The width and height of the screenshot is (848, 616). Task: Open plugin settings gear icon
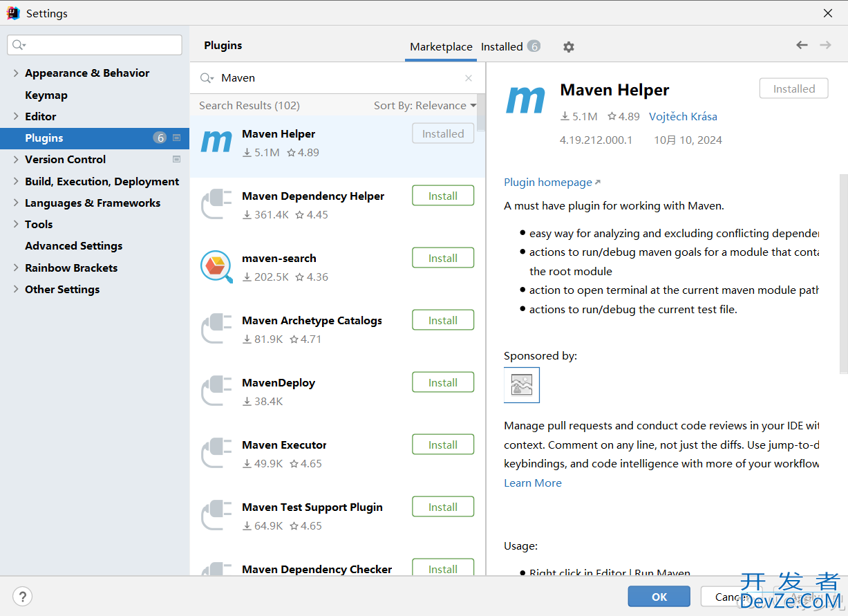click(x=568, y=47)
